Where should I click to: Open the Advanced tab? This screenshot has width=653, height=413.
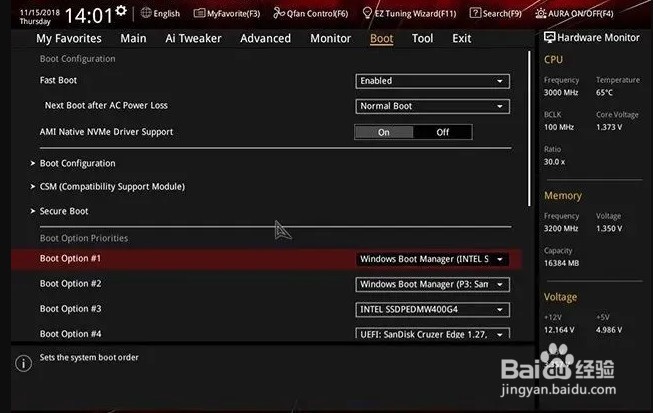click(x=266, y=38)
